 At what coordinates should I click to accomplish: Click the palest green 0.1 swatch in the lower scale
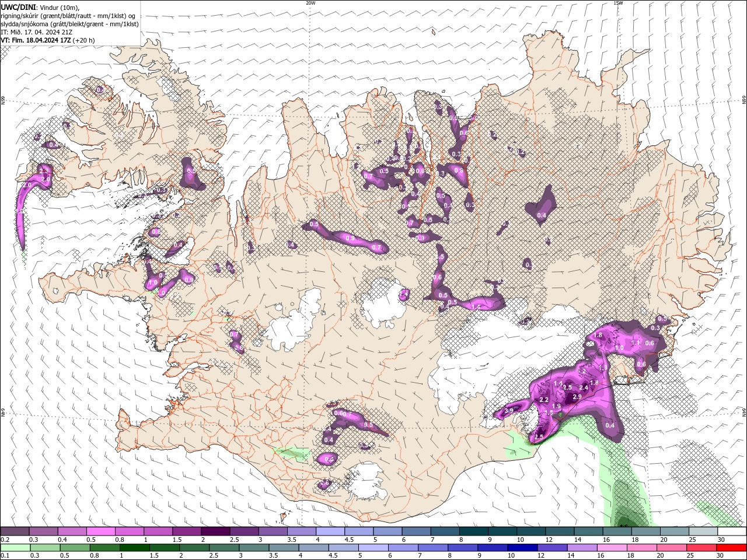click(15, 548)
